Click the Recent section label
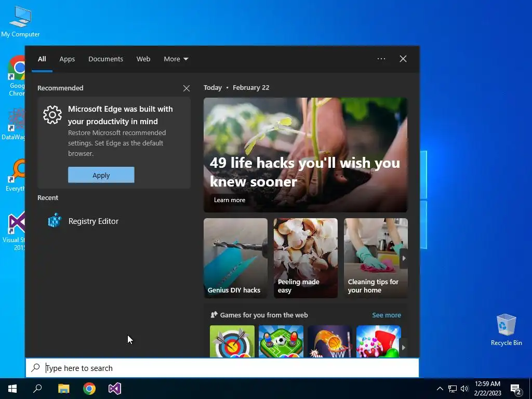The height and width of the screenshot is (399, 532). pos(48,198)
